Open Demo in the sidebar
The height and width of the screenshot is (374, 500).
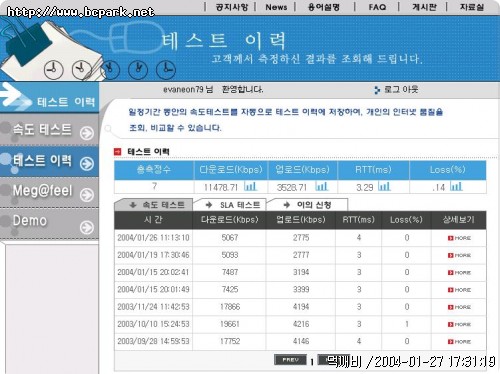click(30, 221)
